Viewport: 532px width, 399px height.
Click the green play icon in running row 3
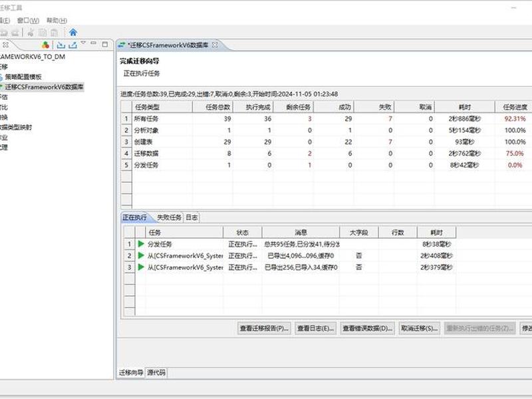(x=141, y=267)
